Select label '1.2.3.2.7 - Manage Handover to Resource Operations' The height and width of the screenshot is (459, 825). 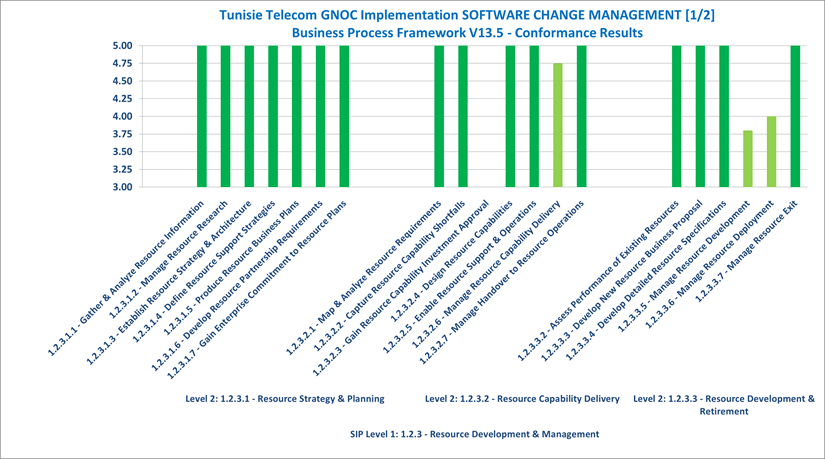[x=501, y=282]
